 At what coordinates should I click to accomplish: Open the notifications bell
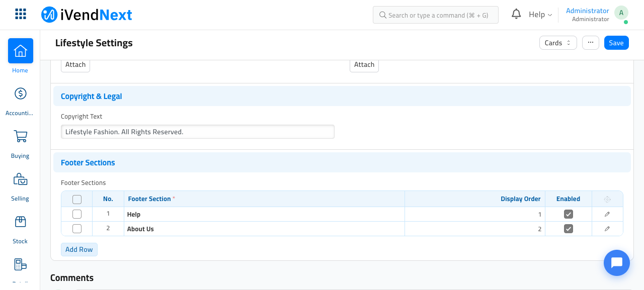pos(516,14)
